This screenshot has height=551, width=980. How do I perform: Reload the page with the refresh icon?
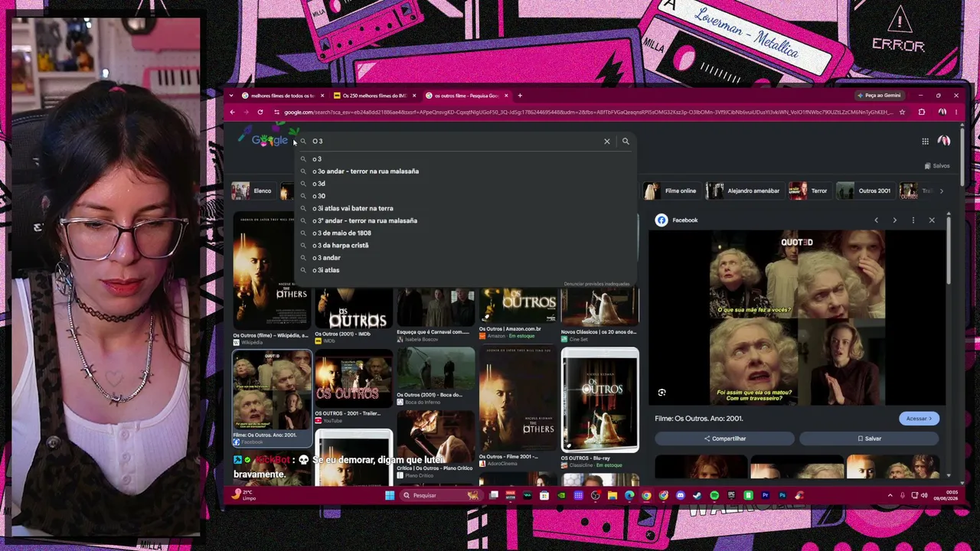pos(260,112)
